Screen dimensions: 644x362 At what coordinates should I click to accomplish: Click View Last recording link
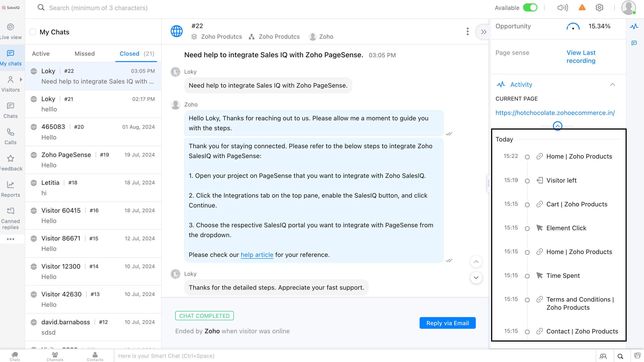[581, 57]
